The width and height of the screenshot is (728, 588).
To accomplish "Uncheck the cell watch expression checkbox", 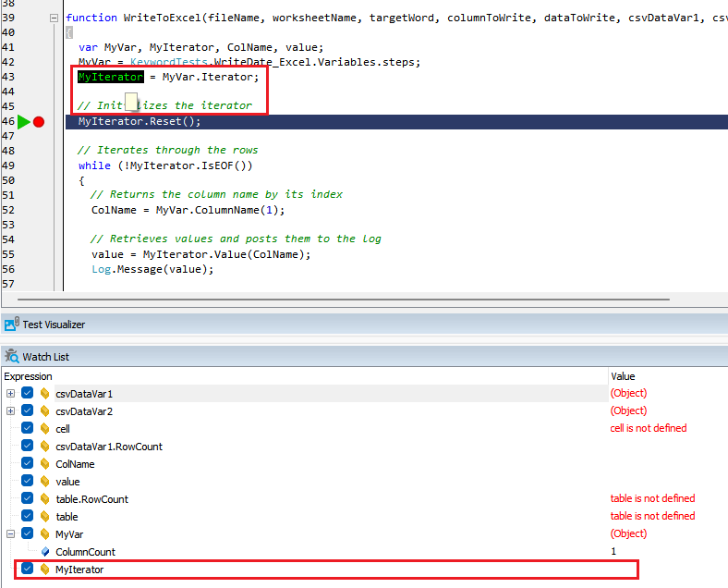I will coord(27,429).
